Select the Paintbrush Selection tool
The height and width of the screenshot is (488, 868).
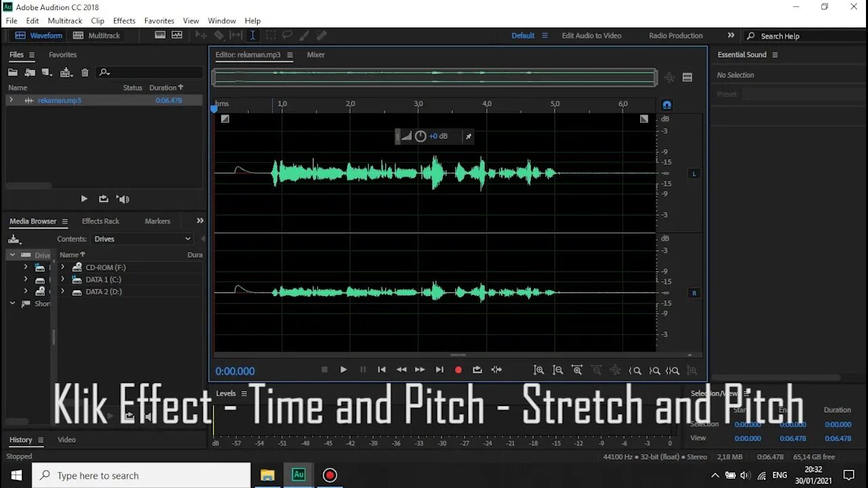coord(304,35)
